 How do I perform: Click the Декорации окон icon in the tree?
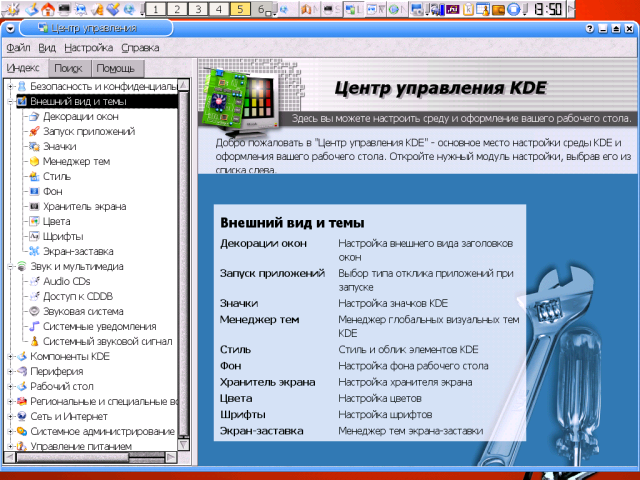[x=35, y=117]
